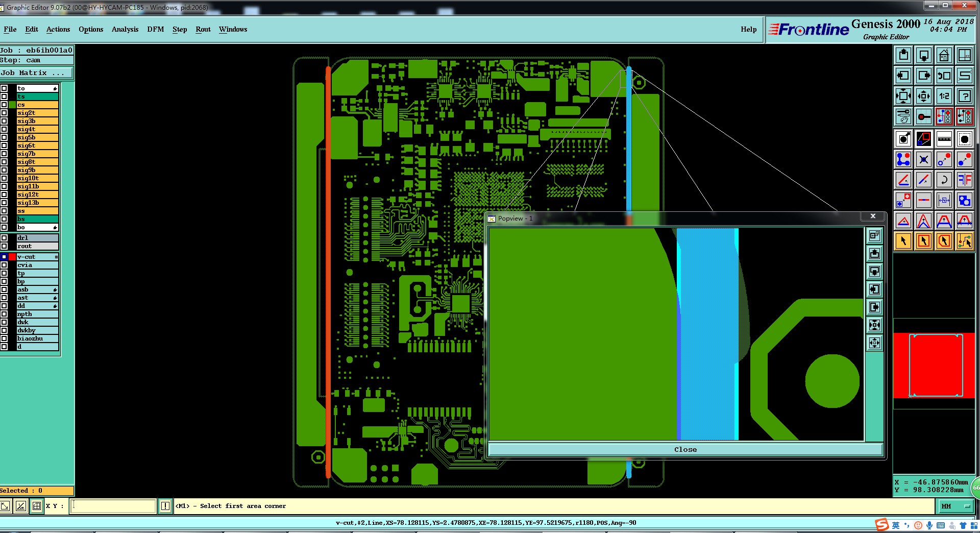Click the first bottom-left corner snap button
This screenshot has height=533, width=980.
pos(5,506)
